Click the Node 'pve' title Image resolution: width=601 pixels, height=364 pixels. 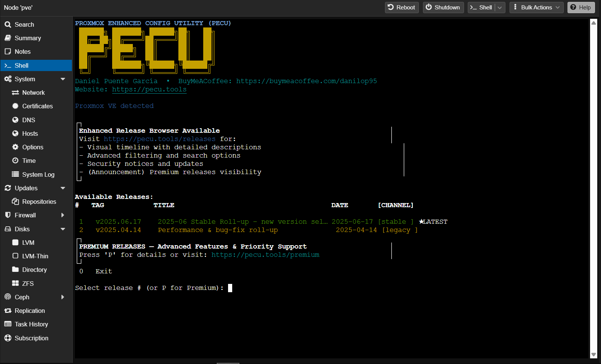point(18,8)
